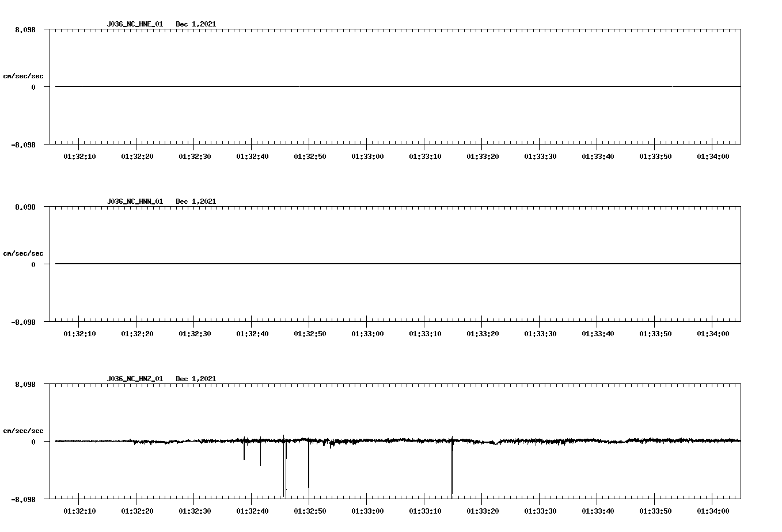Click 01:33:20 time label under HNE plot
The image size is (782, 532).
click(483, 157)
